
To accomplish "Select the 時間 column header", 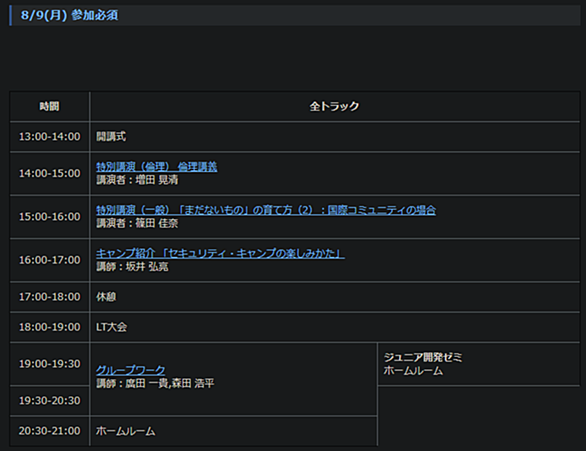I will click(49, 106).
